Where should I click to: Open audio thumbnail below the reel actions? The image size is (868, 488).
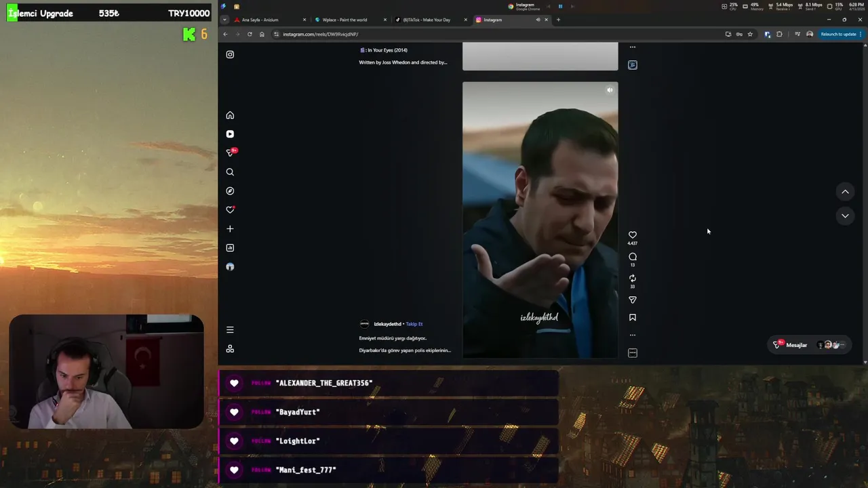pos(633,353)
